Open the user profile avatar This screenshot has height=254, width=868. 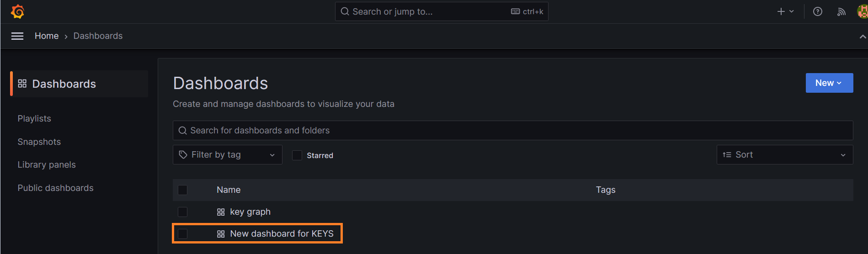[862, 12]
